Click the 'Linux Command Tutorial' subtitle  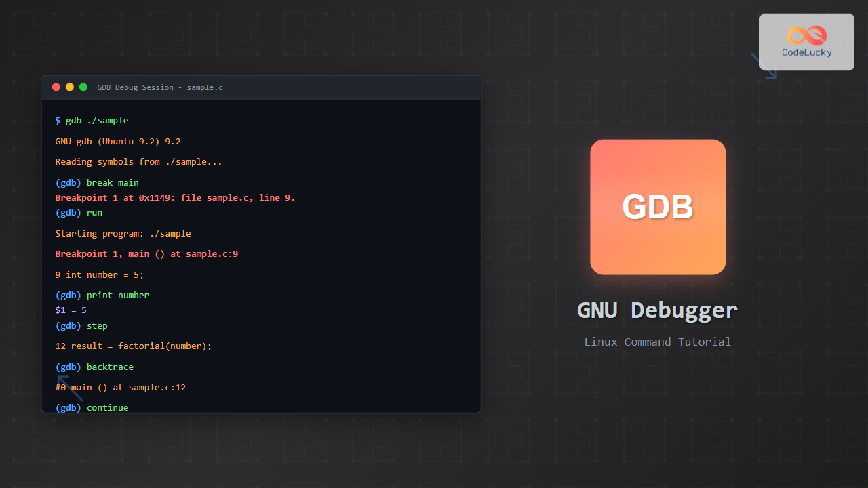(x=657, y=342)
